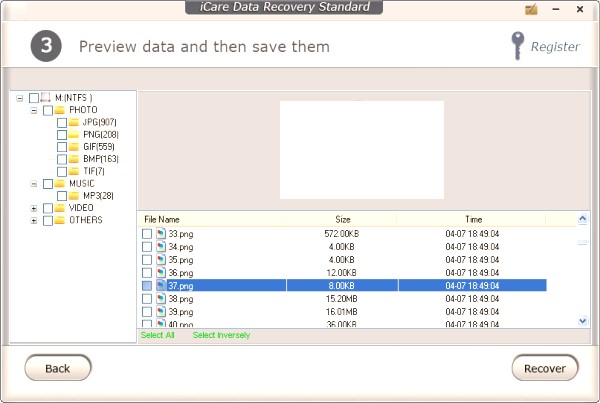Screen dimensions: 600x403
Task: Click the Register key icon
Action: [517, 46]
